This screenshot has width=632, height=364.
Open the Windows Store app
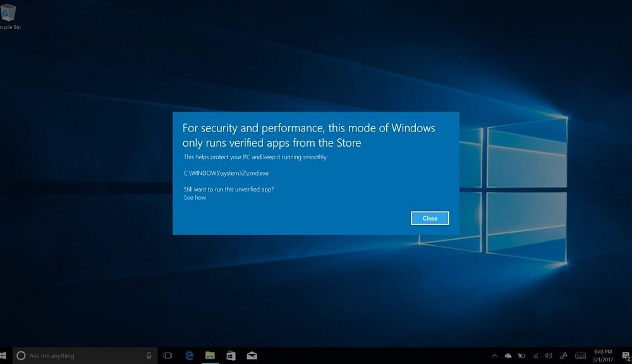pos(231,356)
